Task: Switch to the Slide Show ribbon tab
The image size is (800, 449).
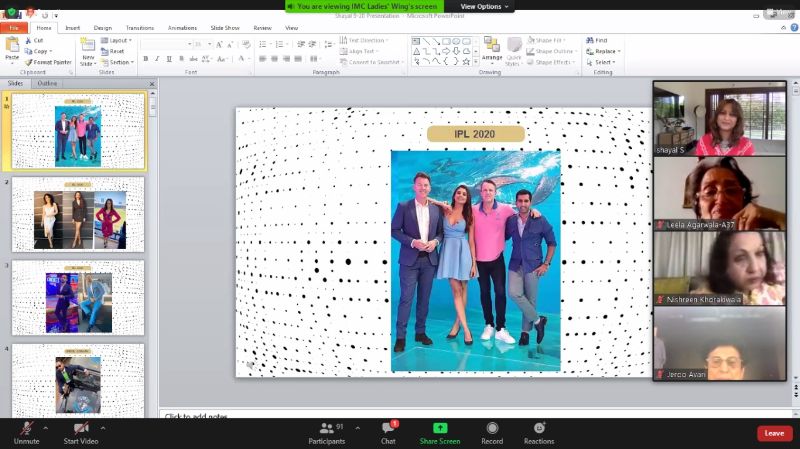Action: [x=225, y=28]
